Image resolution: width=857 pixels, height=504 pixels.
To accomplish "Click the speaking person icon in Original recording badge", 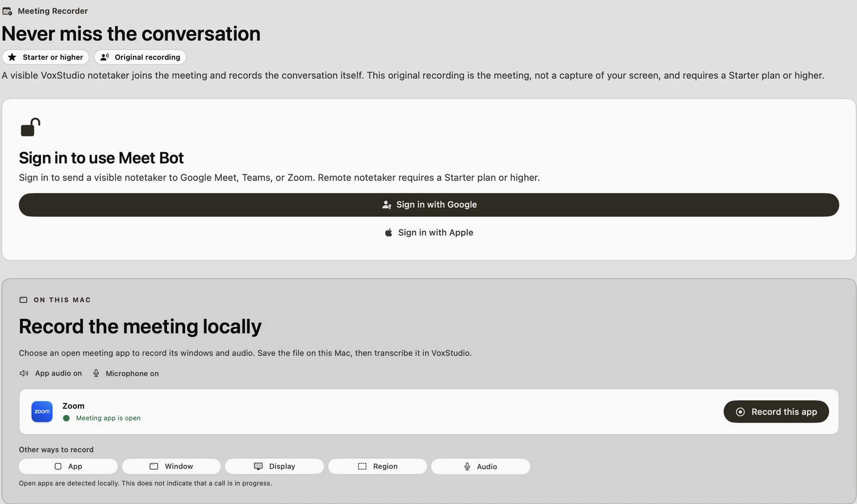I will pyautogui.click(x=105, y=57).
